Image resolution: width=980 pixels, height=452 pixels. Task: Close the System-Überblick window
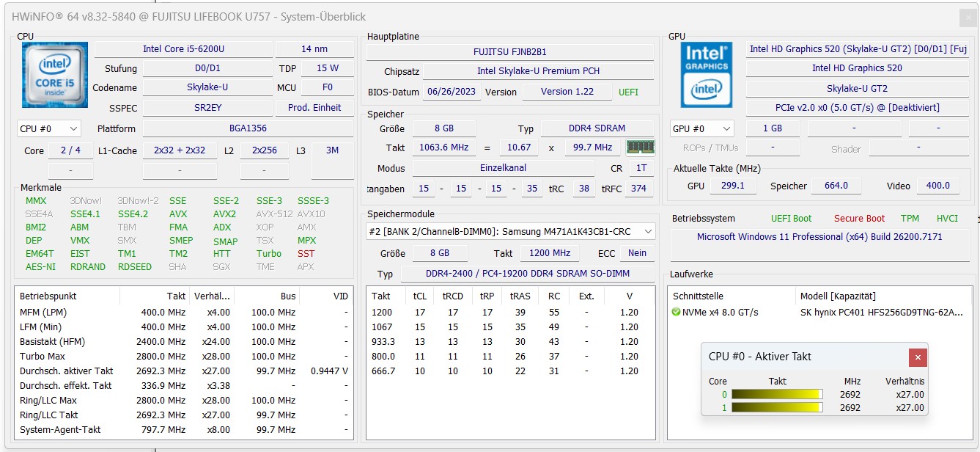[968, 18]
